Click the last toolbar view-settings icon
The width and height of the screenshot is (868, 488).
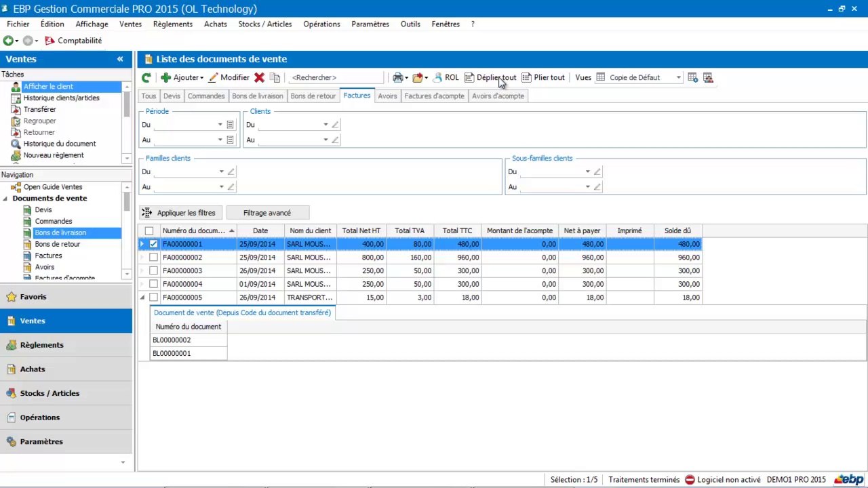pos(708,77)
